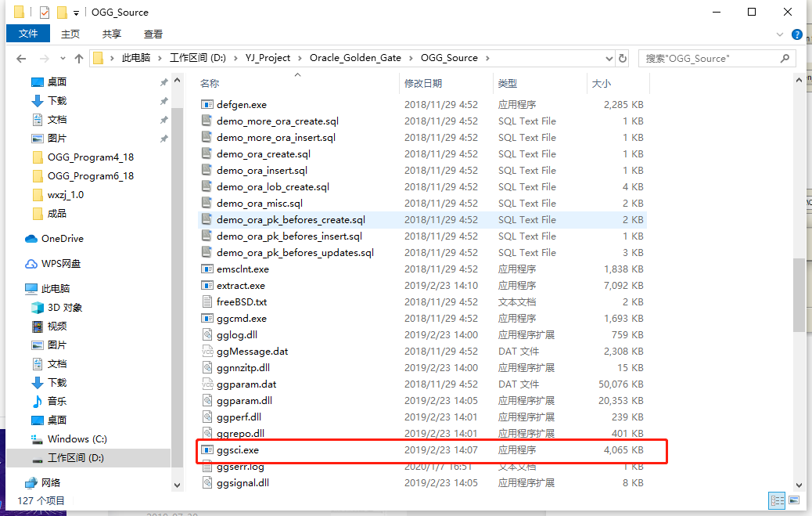Open 成品 folder in sidebar
This screenshot has height=516, width=812.
(56, 214)
